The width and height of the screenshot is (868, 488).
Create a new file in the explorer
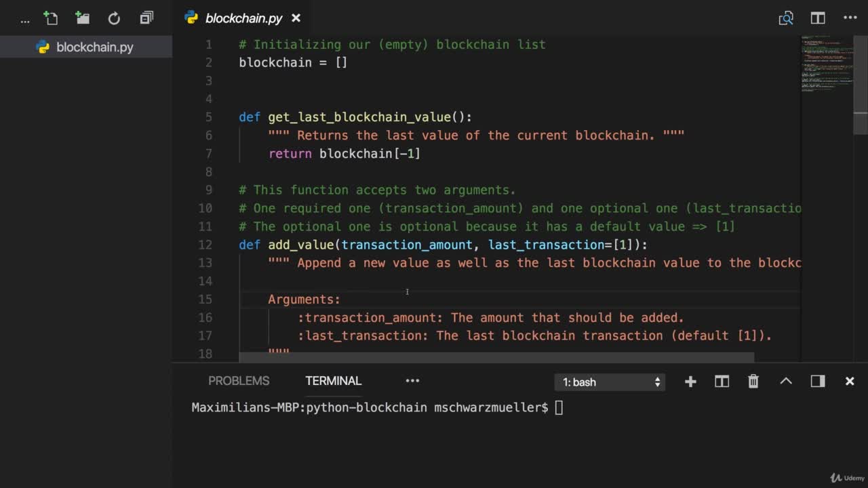tap(50, 18)
